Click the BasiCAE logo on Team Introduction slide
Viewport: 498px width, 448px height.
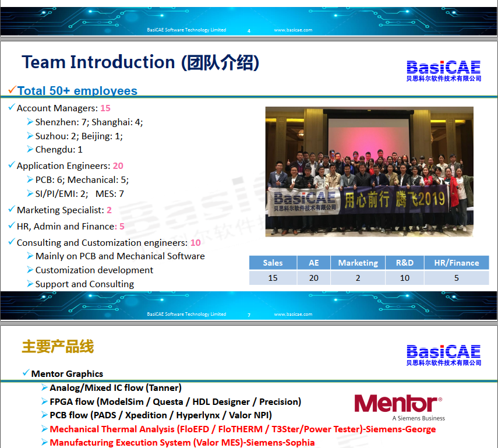tap(444, 70)
